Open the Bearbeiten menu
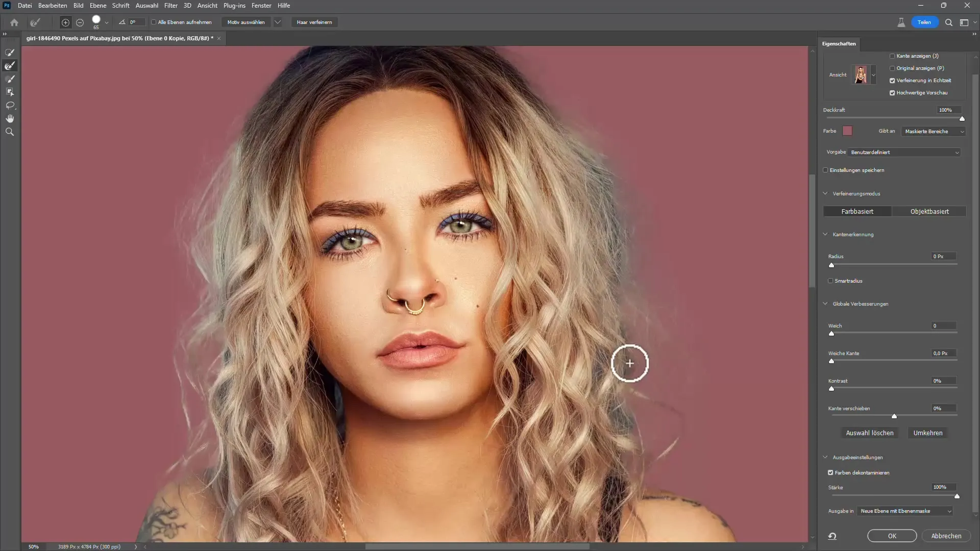 pyautogui.click(x=53, y=6)
